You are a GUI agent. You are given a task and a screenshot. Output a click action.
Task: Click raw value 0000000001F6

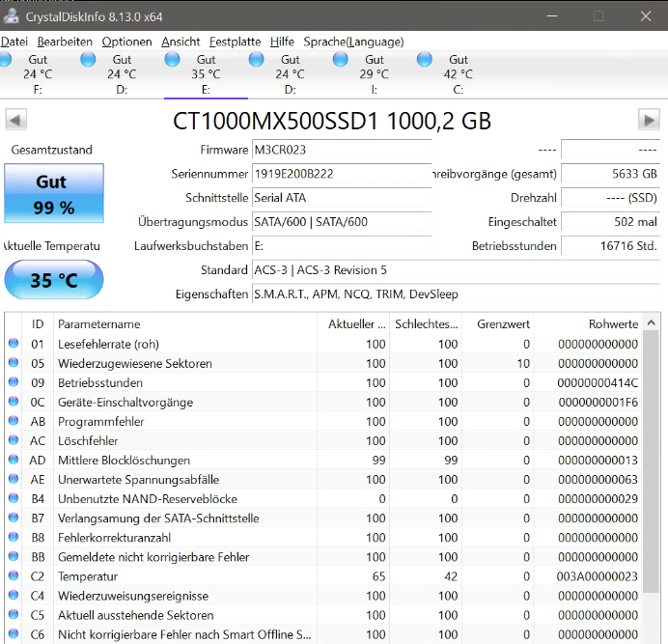click(598, 403)
